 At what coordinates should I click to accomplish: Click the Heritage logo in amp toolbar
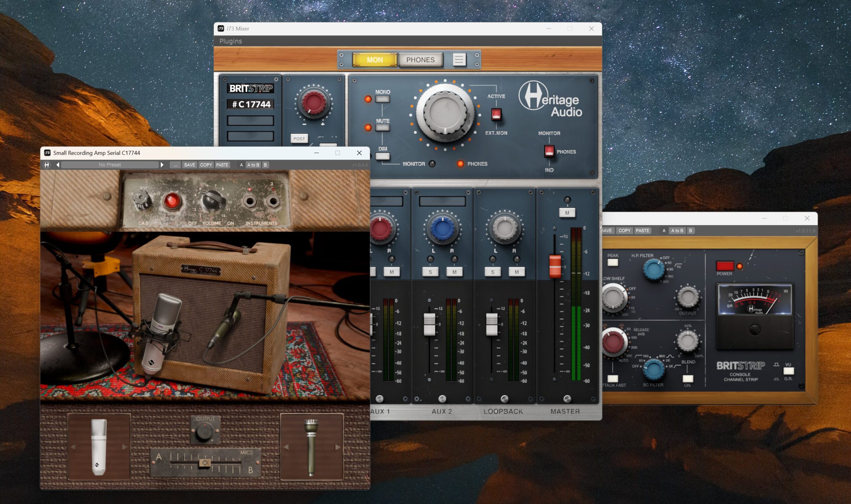pyautogui.click(x=47, y=165)
